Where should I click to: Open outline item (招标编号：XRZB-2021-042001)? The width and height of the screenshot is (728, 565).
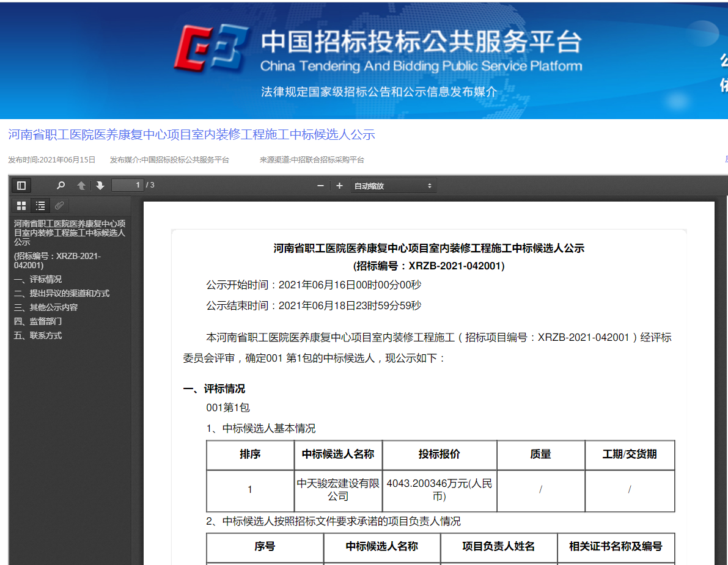[x=57, y=260]
